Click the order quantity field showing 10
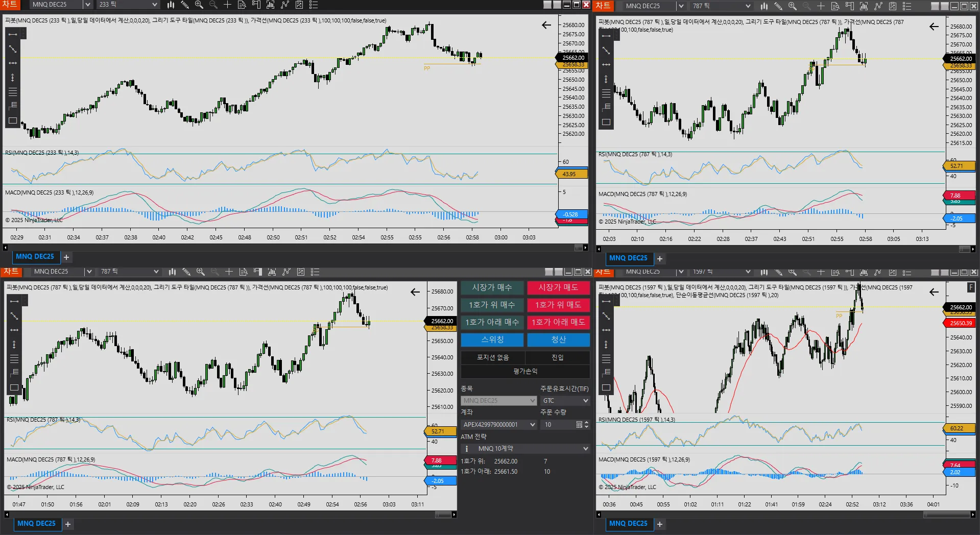Viewport: 980px width, 535px height. coord(559,425)
